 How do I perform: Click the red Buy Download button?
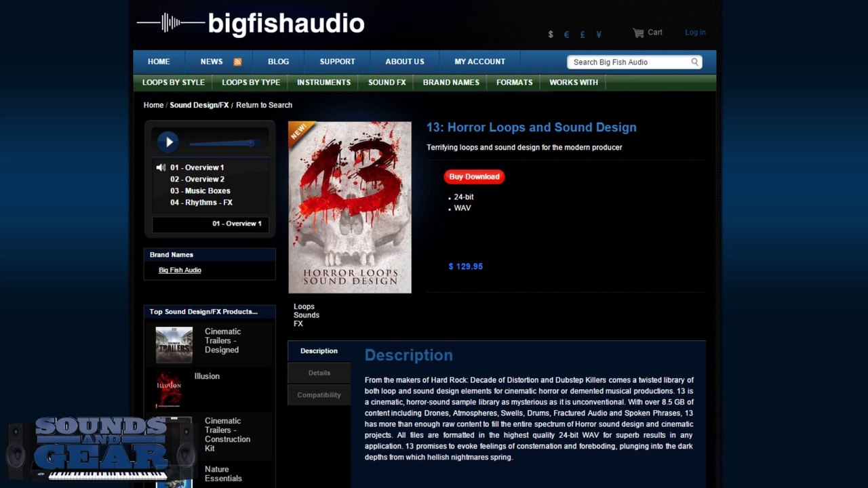474,177
